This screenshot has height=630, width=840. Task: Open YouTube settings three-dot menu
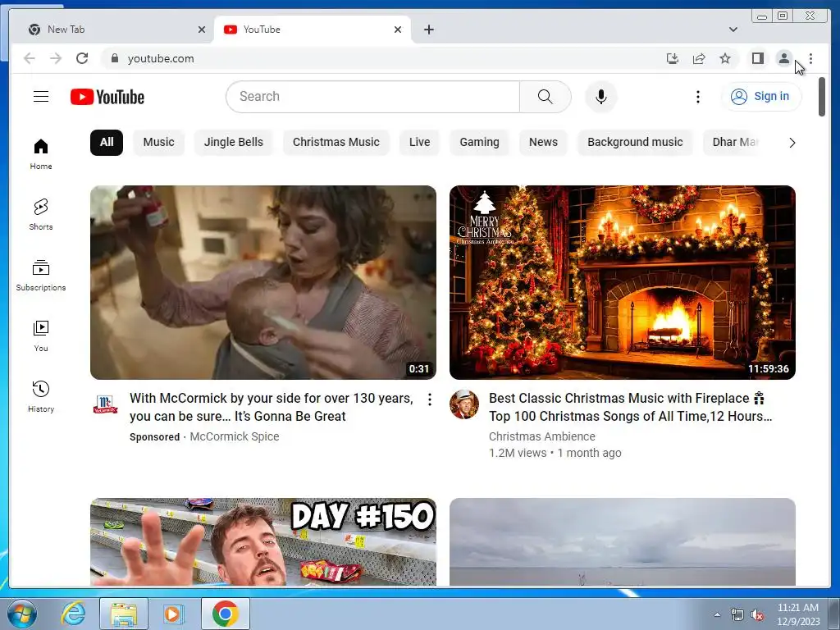pyautogui.click(x=697, y=97)
